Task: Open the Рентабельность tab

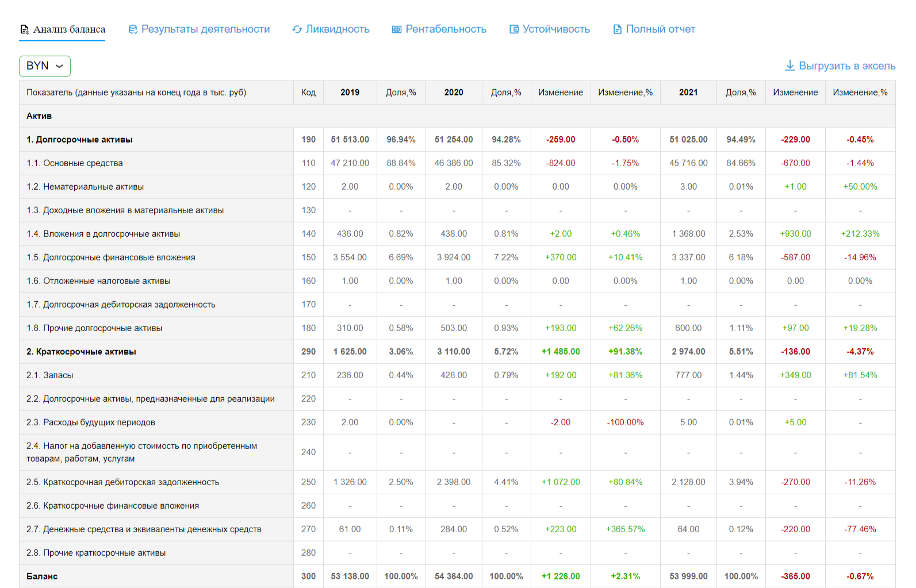Action: (446, 29)
